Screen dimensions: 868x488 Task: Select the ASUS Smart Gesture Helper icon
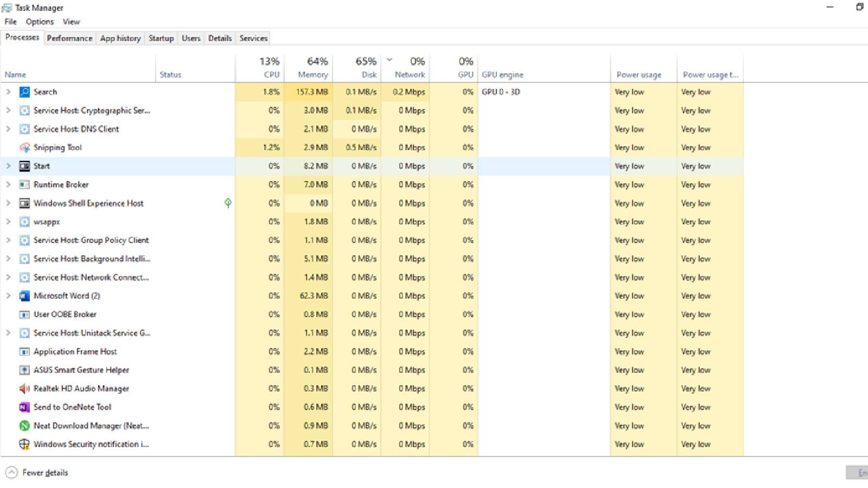pos(24,370)
